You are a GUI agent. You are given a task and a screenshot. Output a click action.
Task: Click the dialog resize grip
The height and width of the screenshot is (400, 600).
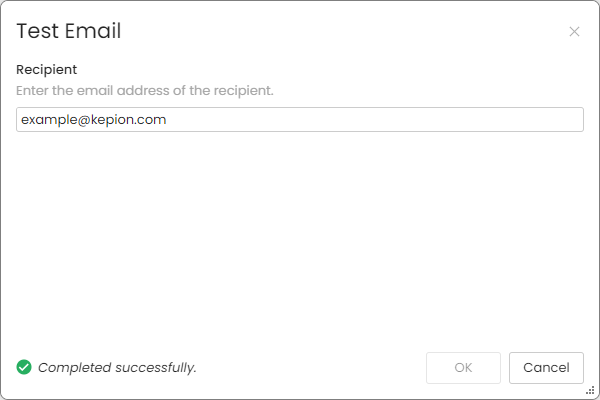click(590, 390)
